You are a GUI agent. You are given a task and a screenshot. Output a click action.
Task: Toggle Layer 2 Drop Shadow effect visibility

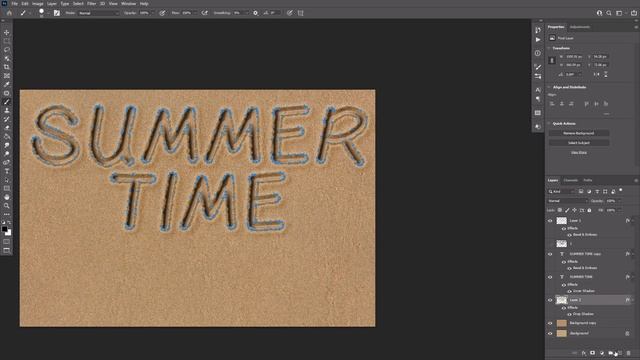[569, 314]
